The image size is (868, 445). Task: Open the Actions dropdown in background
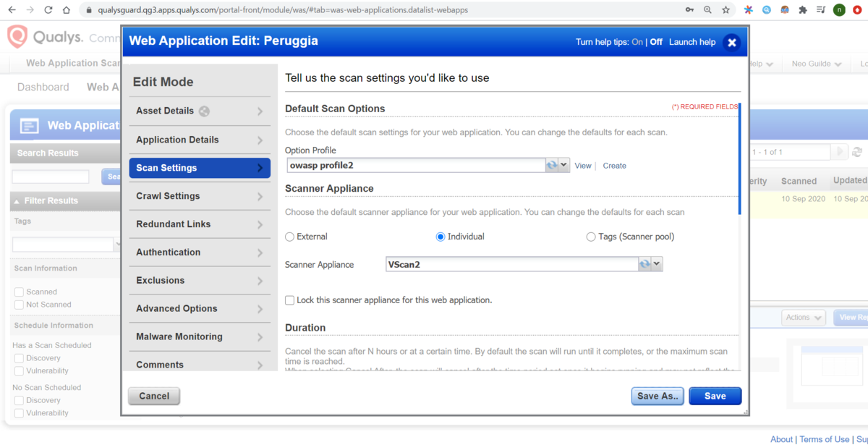pyautogui.click(x=804, y=317)
